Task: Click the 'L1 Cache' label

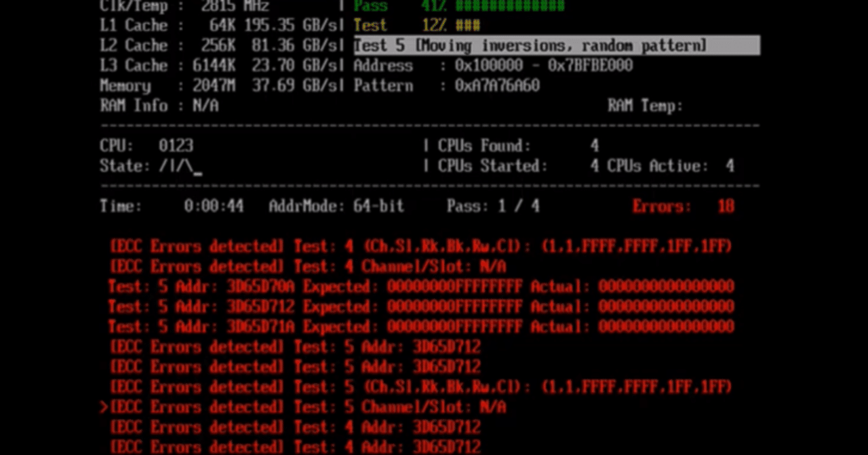Action: click(x=134, y=26)
